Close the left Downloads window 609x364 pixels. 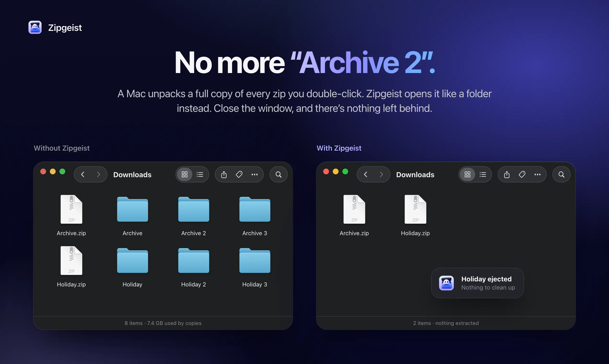pyautogui.click(x=43, y=171)
